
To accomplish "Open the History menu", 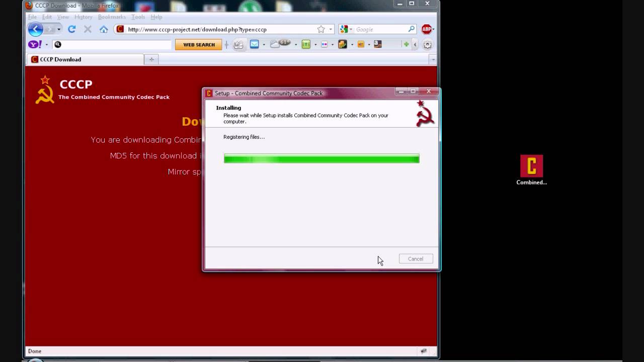I will (x=84, y=17).
